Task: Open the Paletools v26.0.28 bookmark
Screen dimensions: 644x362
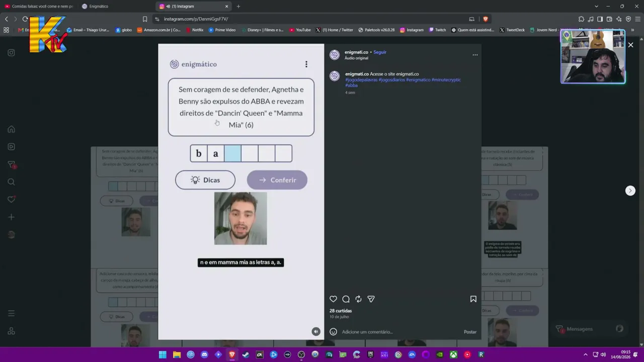Action: tap(377, 30)
